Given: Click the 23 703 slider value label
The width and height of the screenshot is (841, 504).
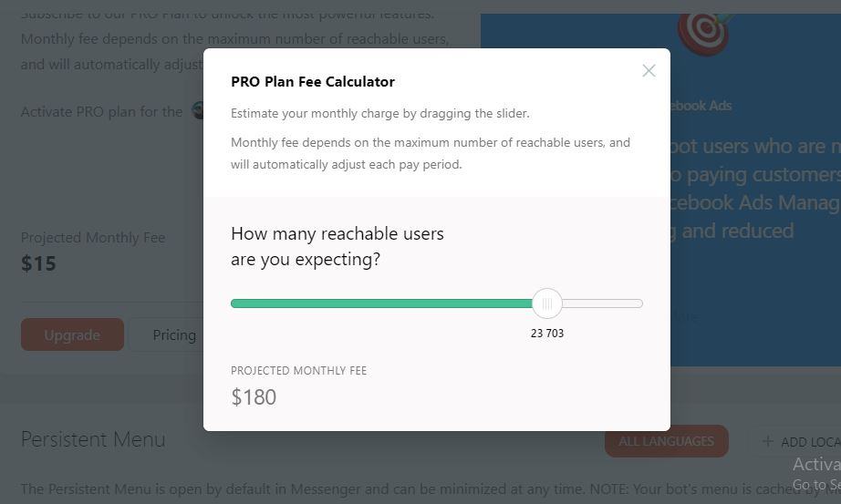Looking at the screenshot, I should tap(547, 334).
